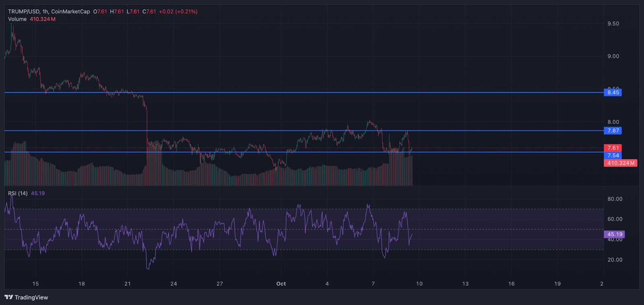Screen dimensions: 644x305
Task: Click the purple 45.19 RSI axis label
Action: click(x=614, y=234)
